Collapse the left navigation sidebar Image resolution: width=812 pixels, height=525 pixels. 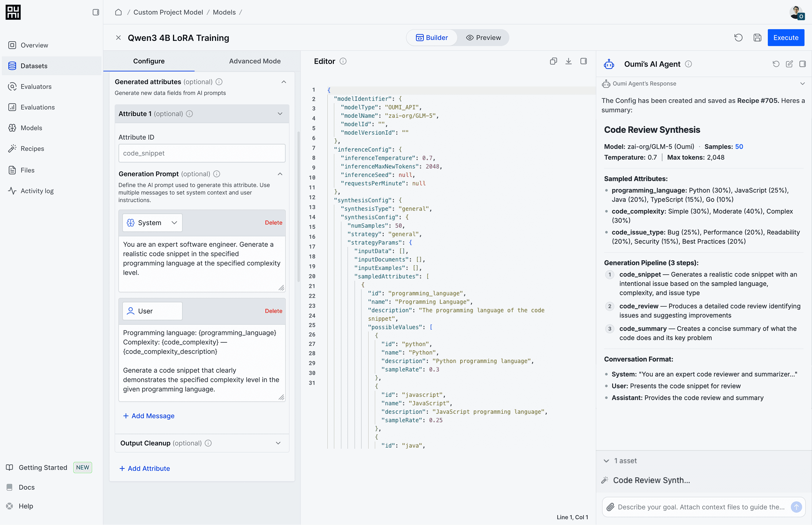(96, 12)
